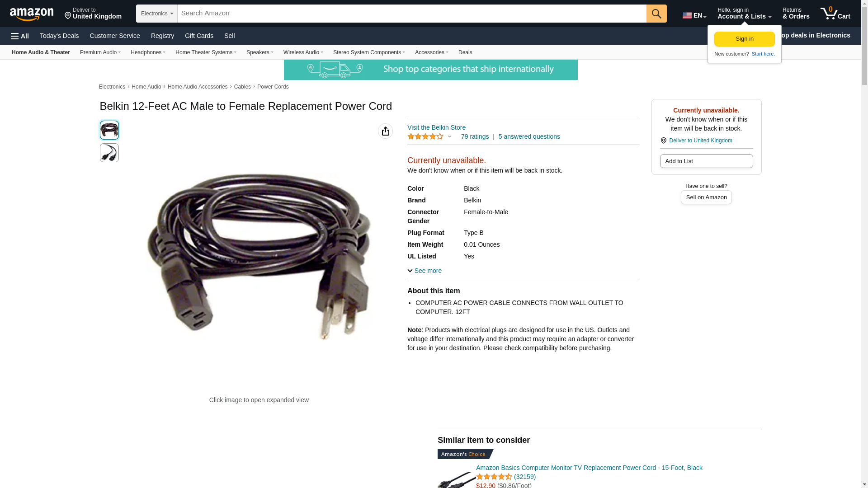Select the EN language flag selector
The width and height of the screenshot is (868, 488).
click(x=694, y=15)
